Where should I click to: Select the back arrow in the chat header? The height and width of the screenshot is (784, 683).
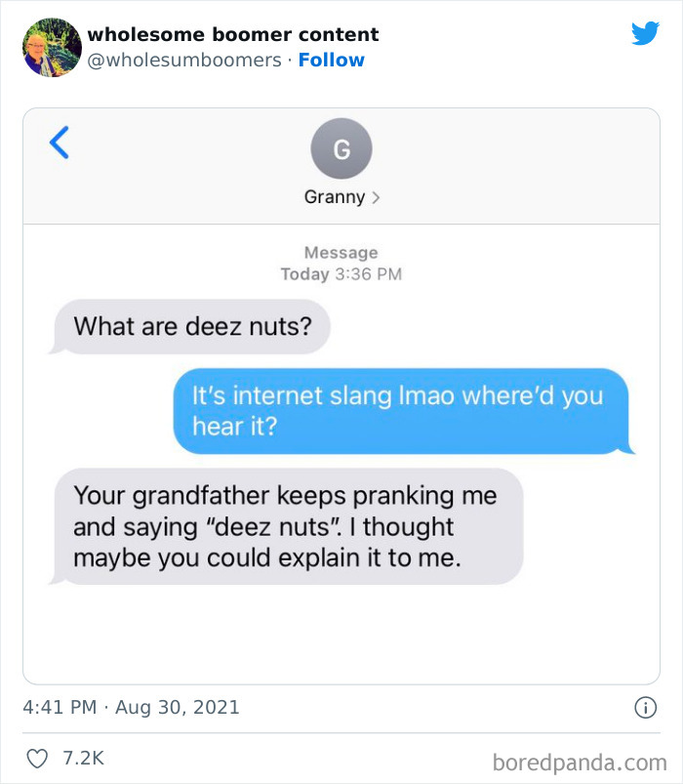click(x=59, y=142)
